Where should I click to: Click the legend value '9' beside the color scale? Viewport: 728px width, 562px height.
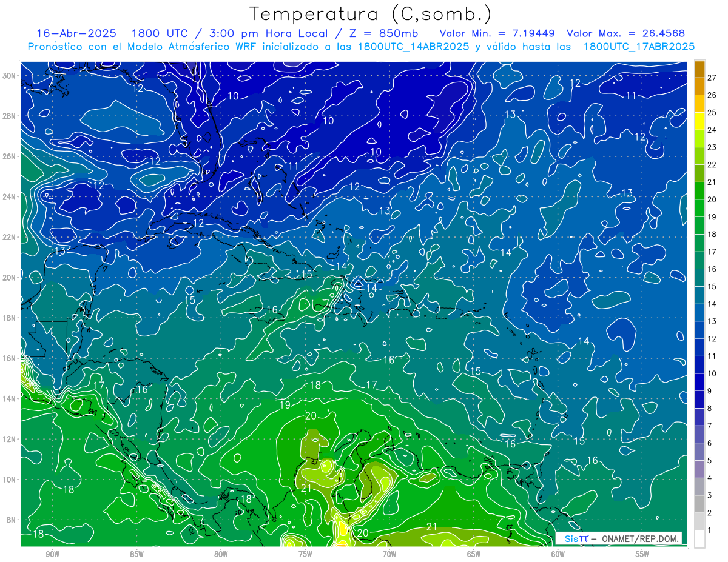[710, 391]
